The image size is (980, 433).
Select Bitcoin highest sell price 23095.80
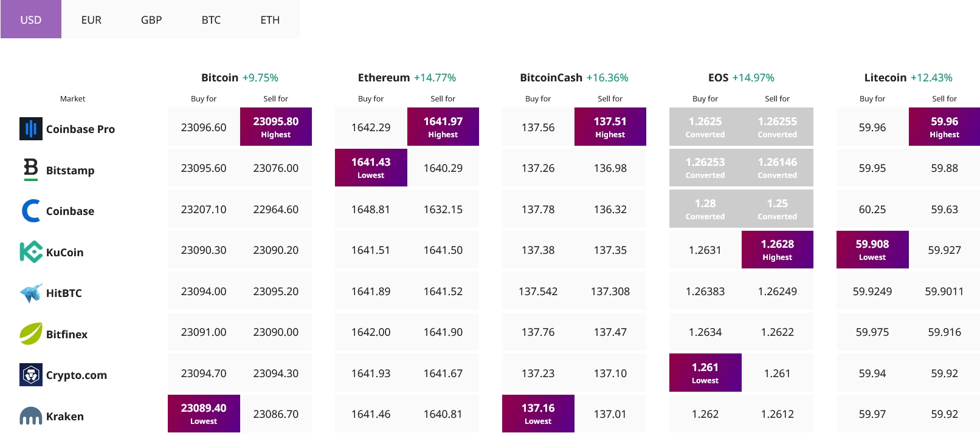(x=276, y=127)
